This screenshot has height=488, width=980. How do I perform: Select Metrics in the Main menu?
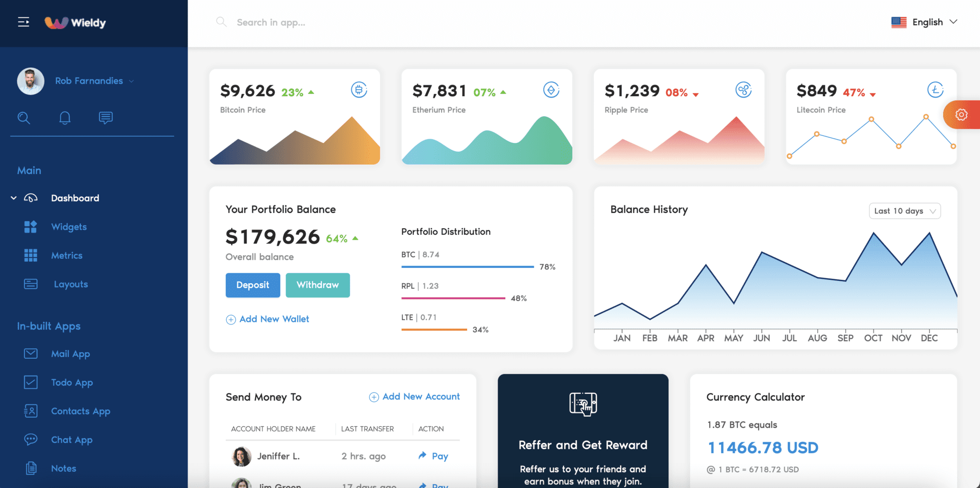click(x=67, y=255)
